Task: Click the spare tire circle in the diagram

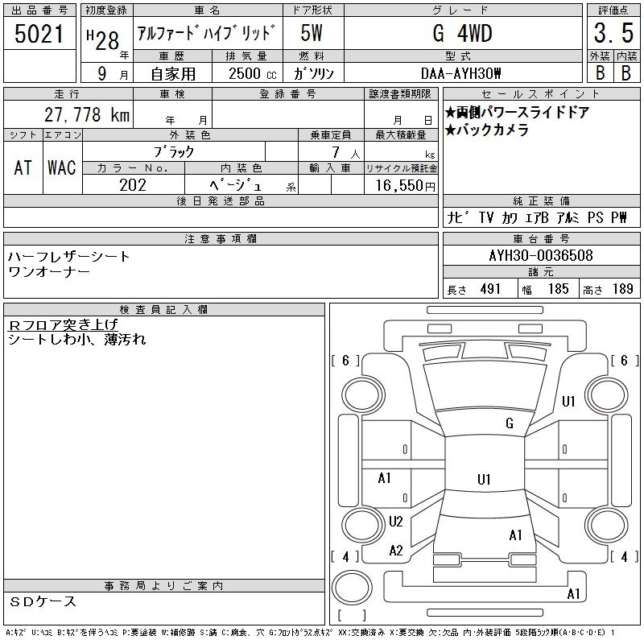Action: click(x=347, y=584)
